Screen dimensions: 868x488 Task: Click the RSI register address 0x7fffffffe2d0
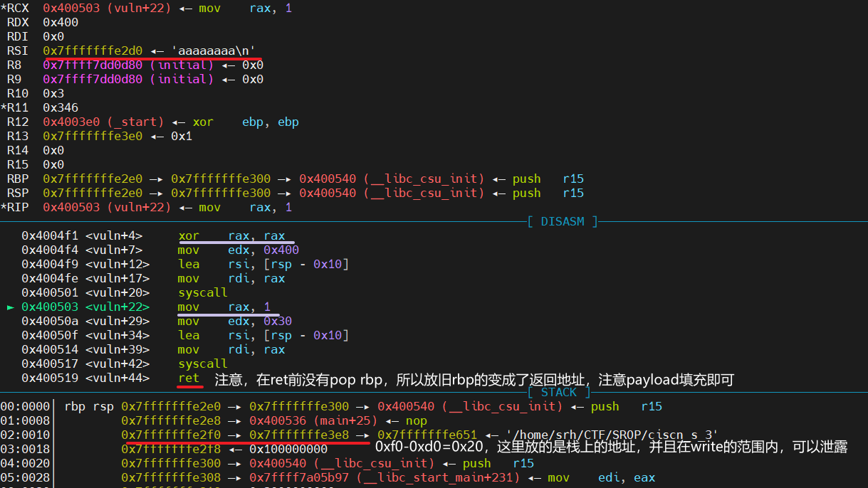pos(93,51)
